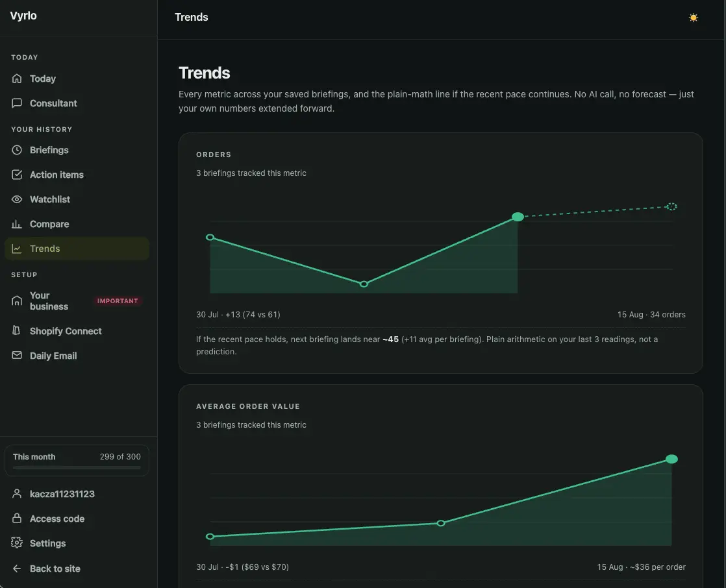Image resolution: width=726 pixels, height=588 pixels.
Task: Open the kacza11231123 account
Action: (x=62, y=494)
